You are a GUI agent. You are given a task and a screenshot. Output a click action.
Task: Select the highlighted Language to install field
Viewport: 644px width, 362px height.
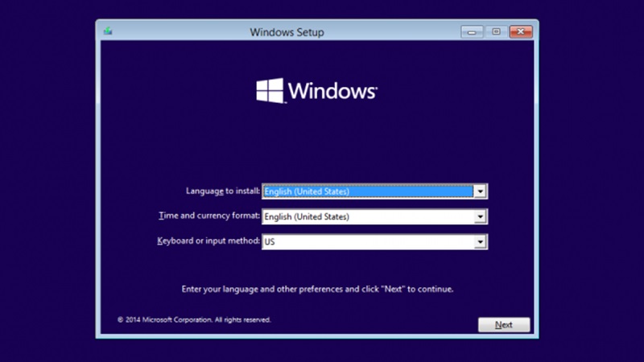click(x=374, y=191)
